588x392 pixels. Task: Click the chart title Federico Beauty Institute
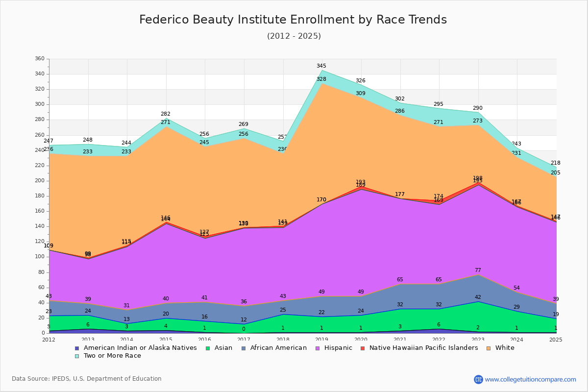point(293,20)
